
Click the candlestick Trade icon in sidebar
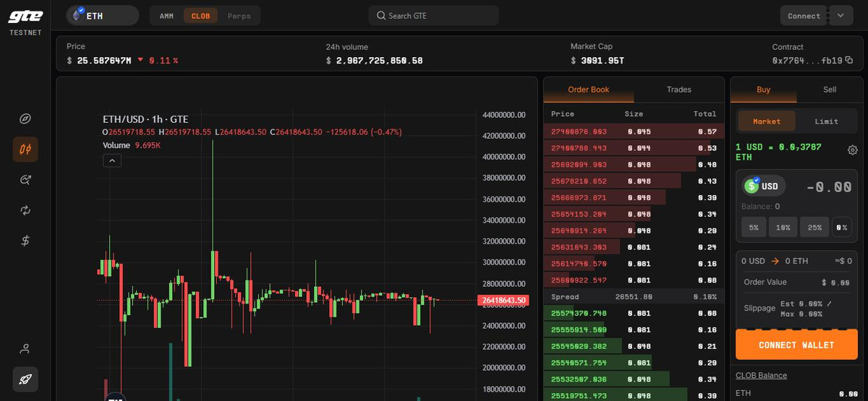coord(25,150)
